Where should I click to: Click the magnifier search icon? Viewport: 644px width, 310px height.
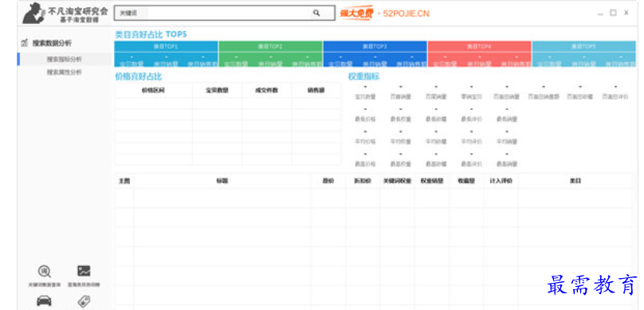click(x=316, y=13)
